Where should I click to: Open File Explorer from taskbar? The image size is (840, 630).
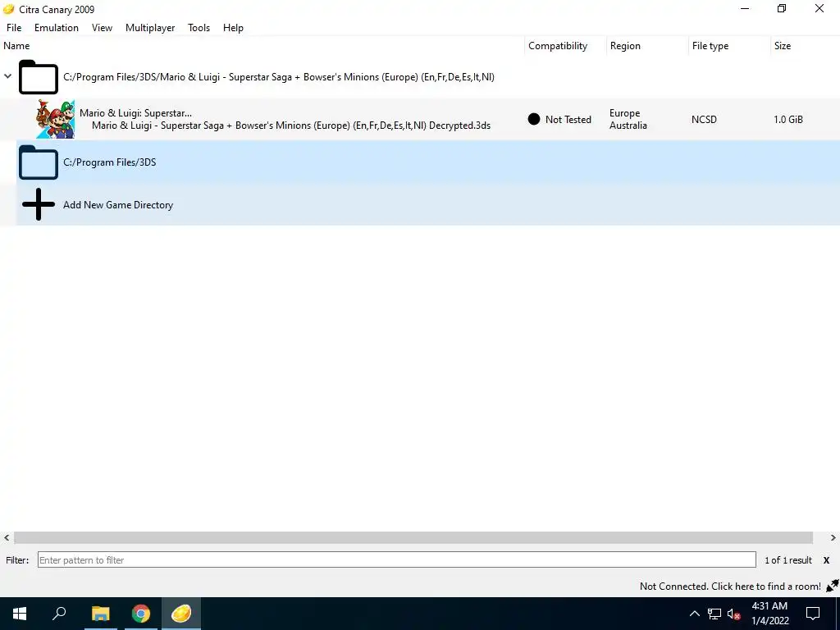point(100,614)
